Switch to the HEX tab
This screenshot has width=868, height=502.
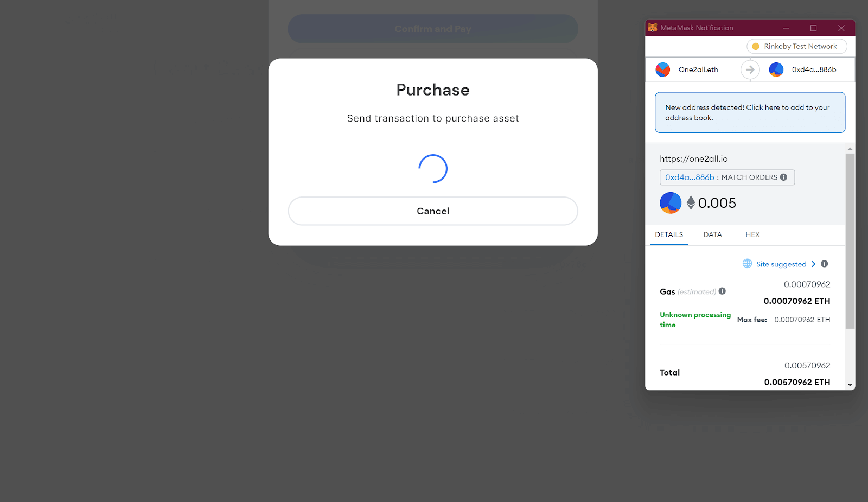pyautogui.click(x=752, y=234)
